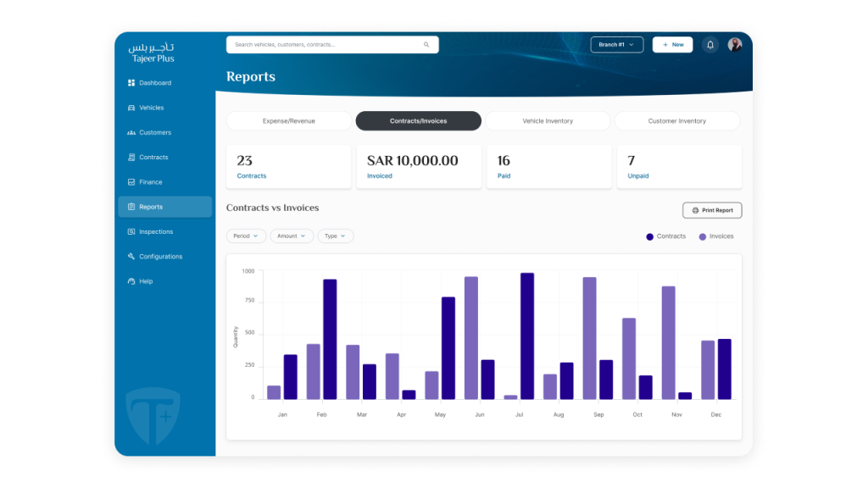Click the Vehicles car icon in sidebar

coord(131,108)
